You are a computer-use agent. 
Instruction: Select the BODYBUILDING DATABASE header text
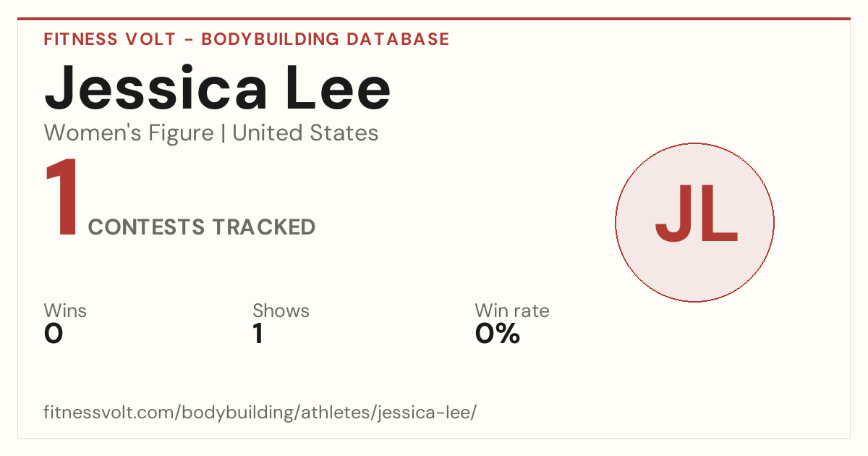pyautogui.click(x=325, y=39)
